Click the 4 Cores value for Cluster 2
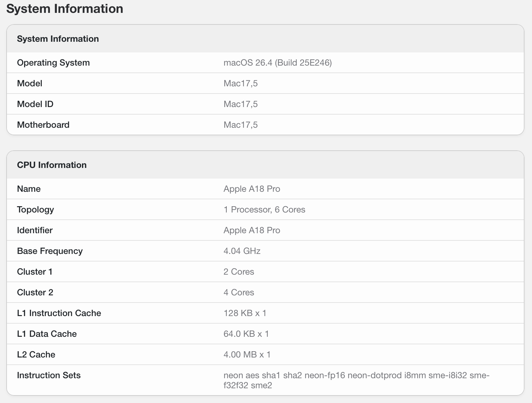The image size is (532, 403). tap(239, 293)
